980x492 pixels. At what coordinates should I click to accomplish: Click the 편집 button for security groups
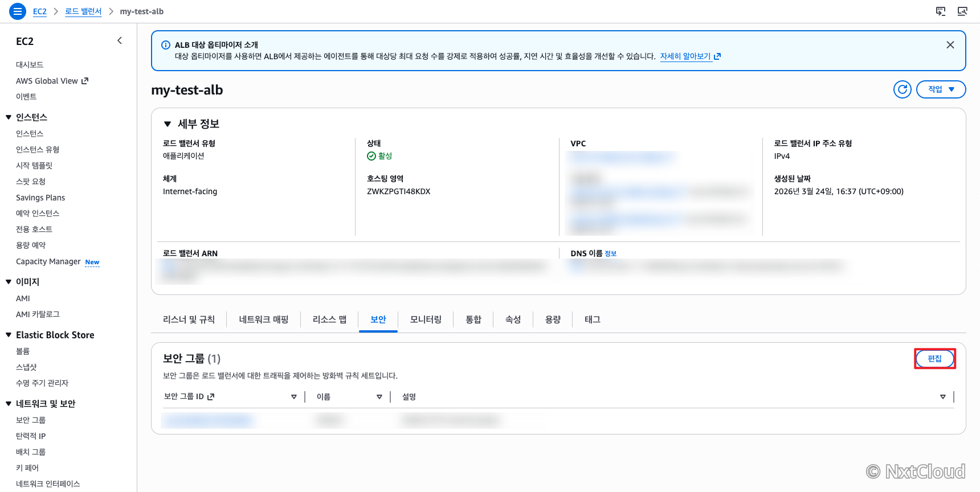(934, 359)
